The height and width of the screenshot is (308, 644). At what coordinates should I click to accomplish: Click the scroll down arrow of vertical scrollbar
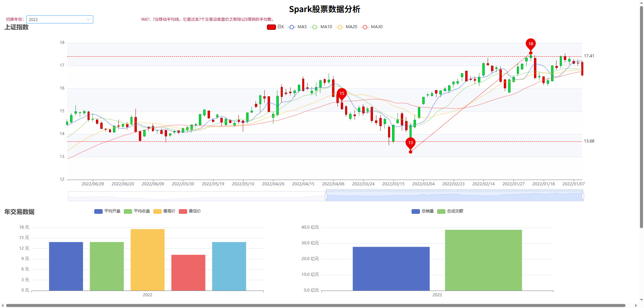[x=641, y=300]
